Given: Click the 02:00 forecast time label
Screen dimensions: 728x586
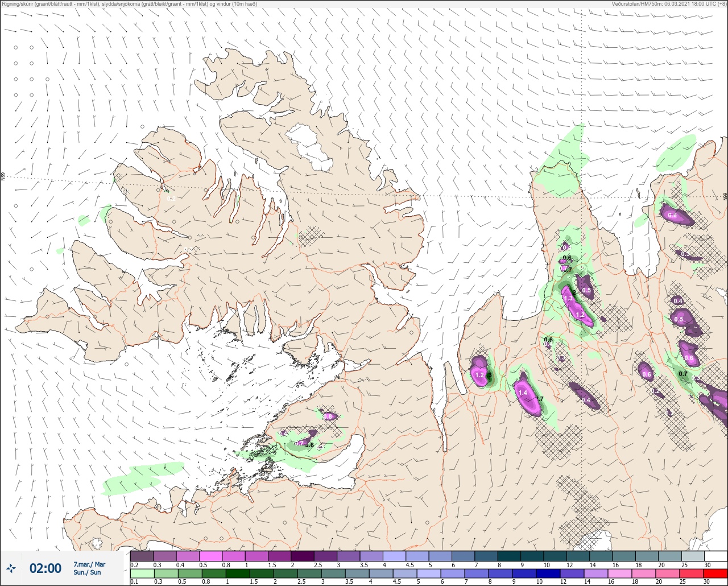Looking at the screenshot, I should click(x=45, y=568).
